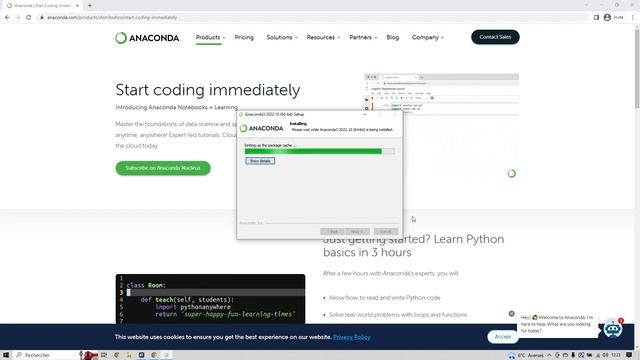Click the greyed Next button in installer

(x=357, y=231)
